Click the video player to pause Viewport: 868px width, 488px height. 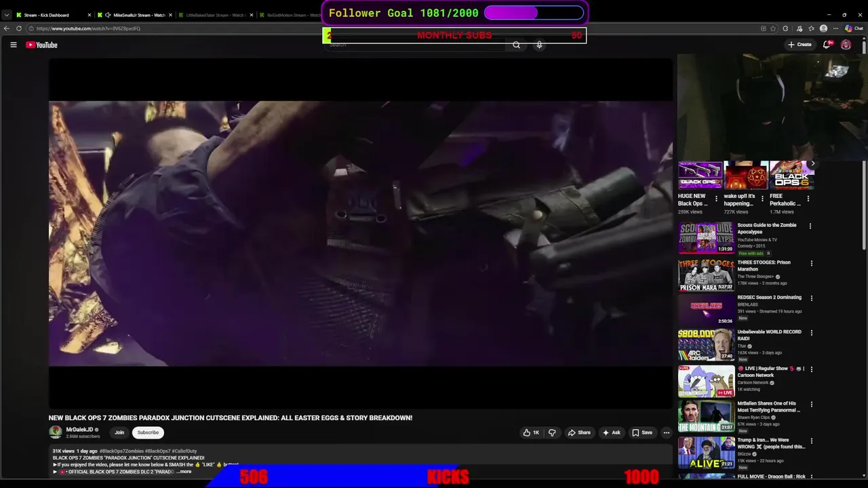coord(361,234)
